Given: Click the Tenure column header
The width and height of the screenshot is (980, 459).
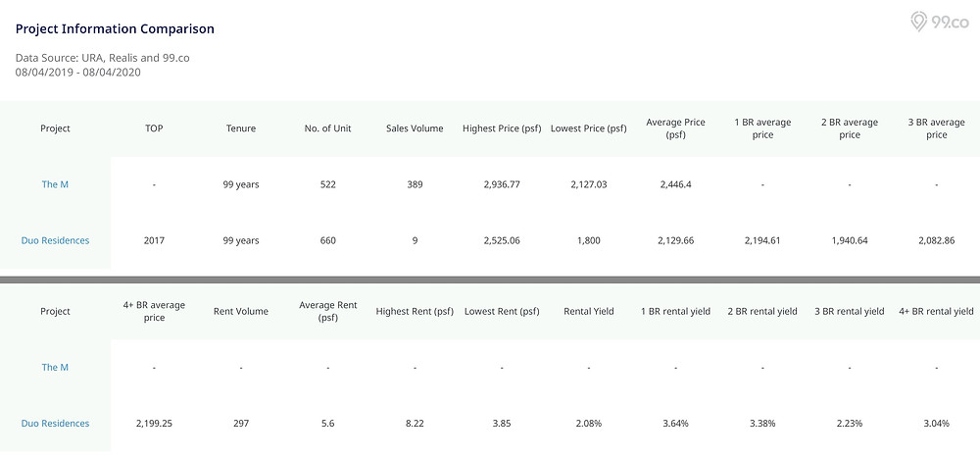Looking at the screenshot, I should pyautogui.click(x=241, y=128).
